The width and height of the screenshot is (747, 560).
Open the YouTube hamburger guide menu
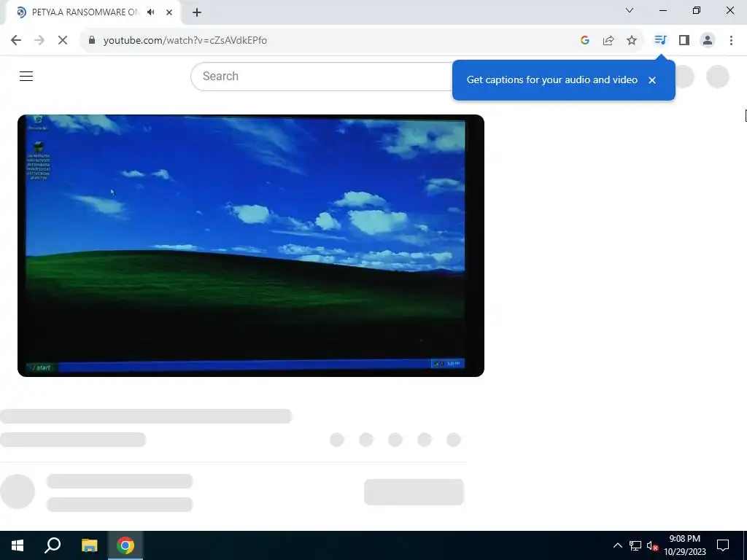tap(26, 76)
